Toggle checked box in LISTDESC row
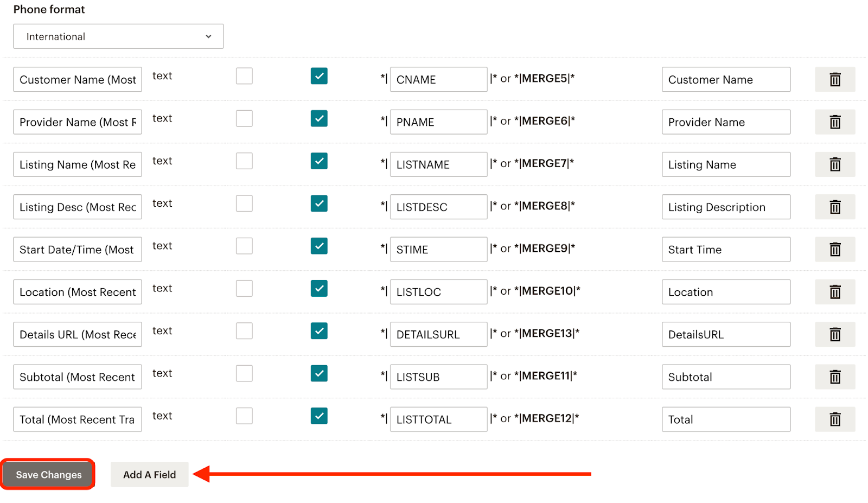868x503 pixels. coord(319,203)
